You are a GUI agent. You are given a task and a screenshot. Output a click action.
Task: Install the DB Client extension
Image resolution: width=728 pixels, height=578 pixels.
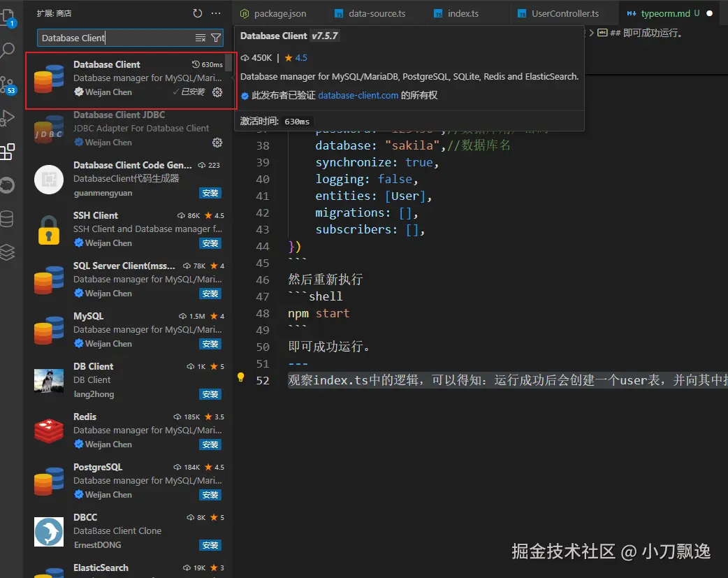210,394
